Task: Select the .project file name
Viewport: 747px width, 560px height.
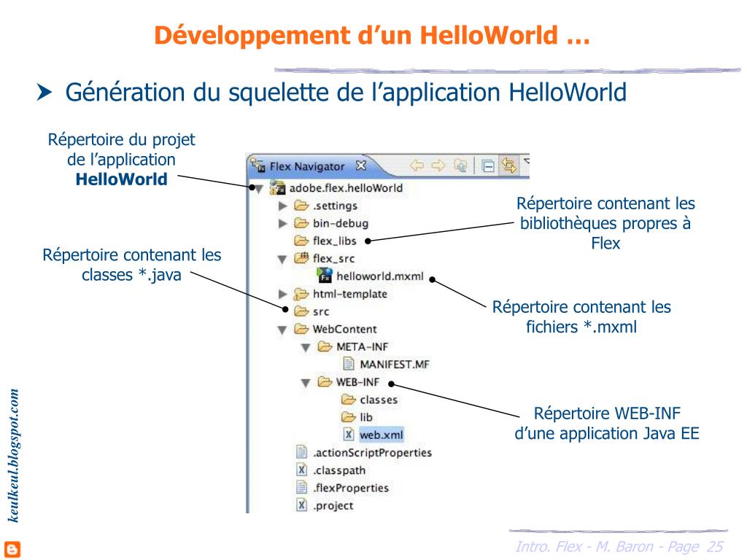Action: (333, 506)
